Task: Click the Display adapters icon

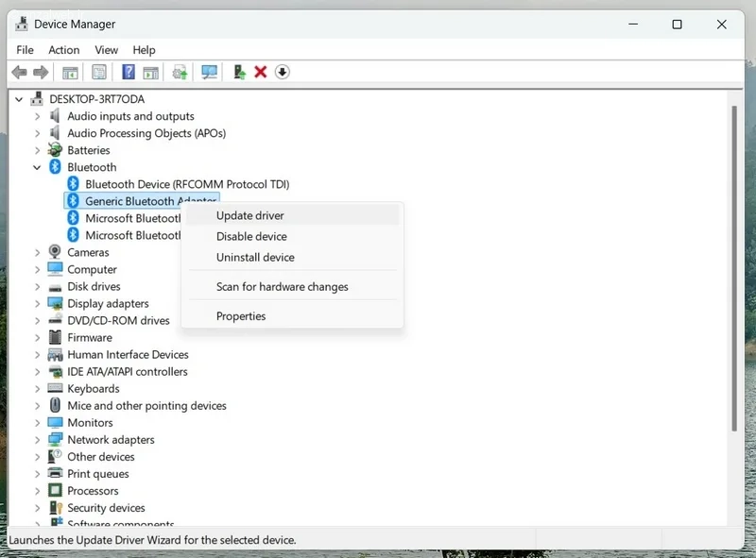Action: [x=55, y=303]
